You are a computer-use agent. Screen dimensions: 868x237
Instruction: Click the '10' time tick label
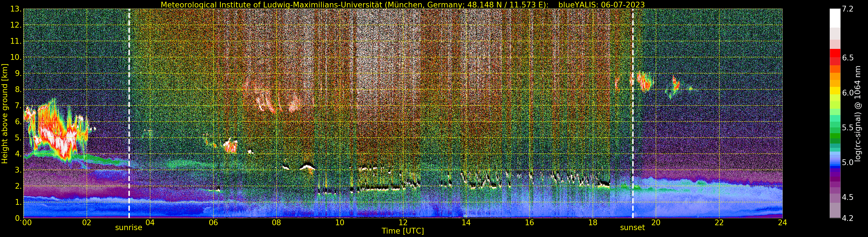point(340,223)
